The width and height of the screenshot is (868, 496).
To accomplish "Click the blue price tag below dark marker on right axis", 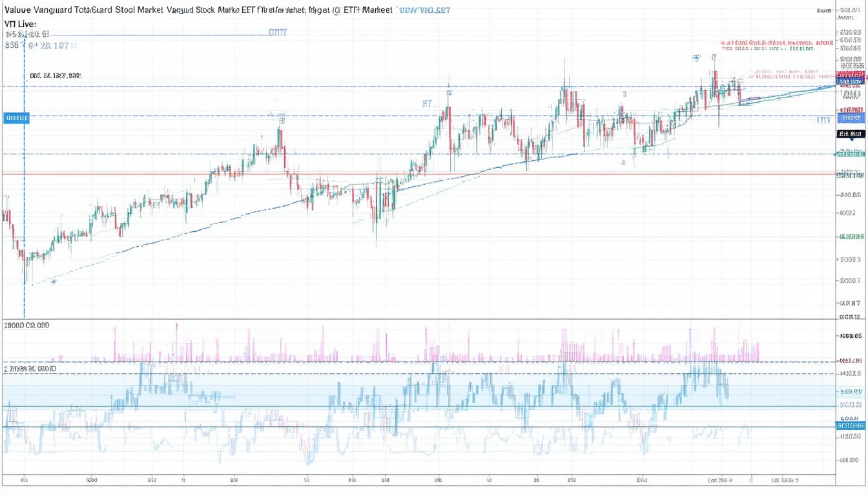I will [x=851, y=118].
